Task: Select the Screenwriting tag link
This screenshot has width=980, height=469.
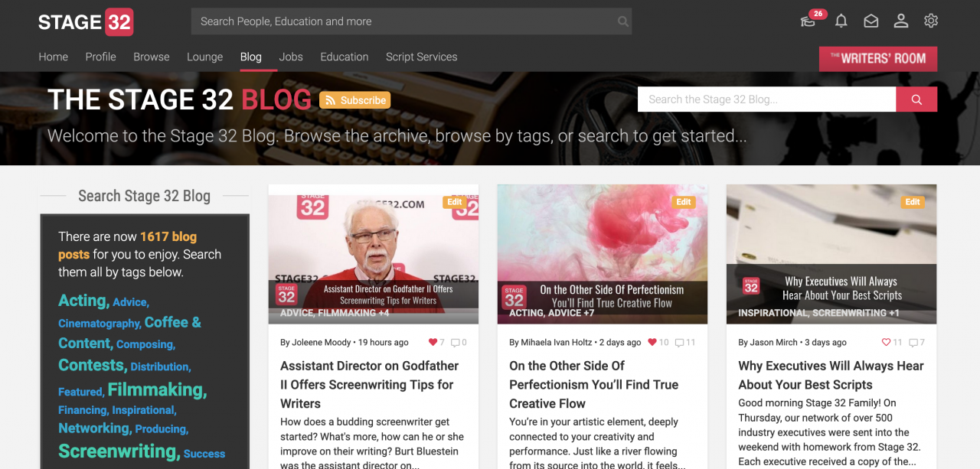Action: click(x=119, y=451)
